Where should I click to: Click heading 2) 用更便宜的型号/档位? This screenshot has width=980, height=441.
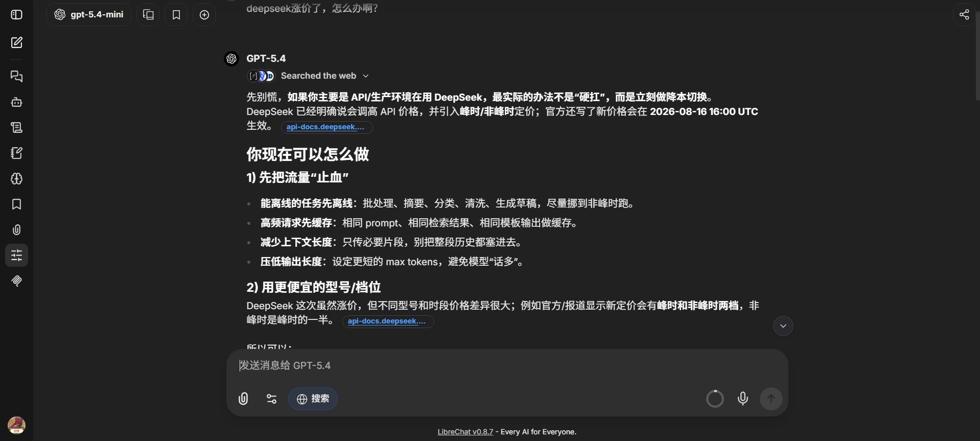[x=314, y=287]
